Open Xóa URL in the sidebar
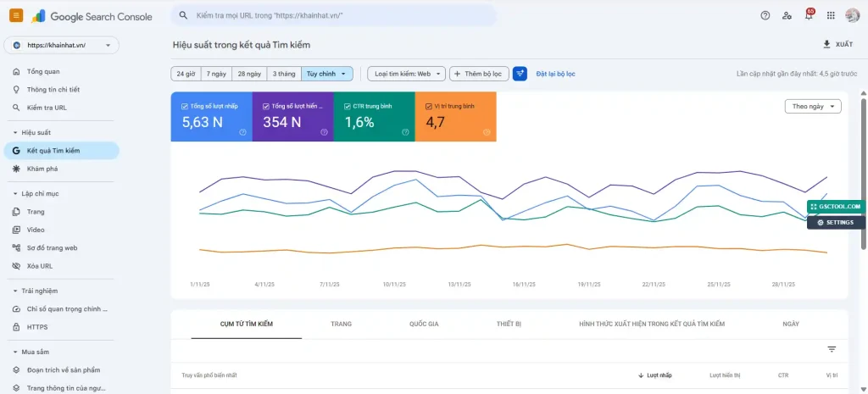Screen dimensions: 868x394 point(61,266)
